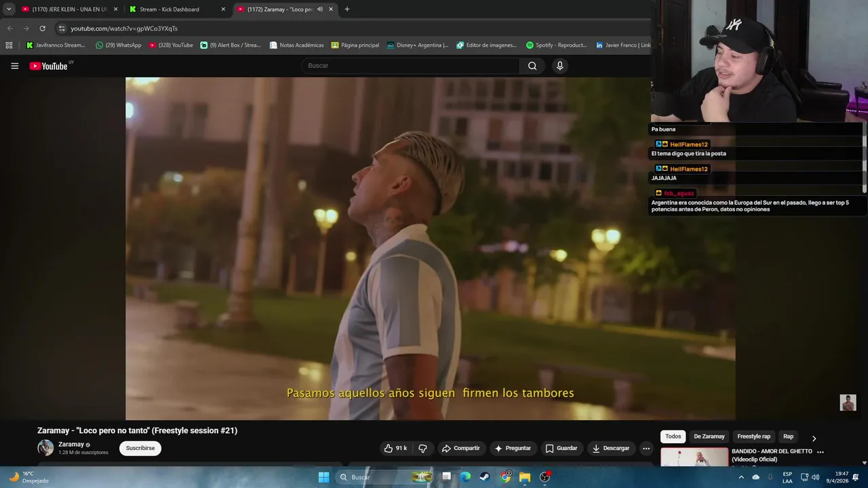Image resolution: width=868 pixels, height=488 pixels.
Task: Select the Zaramay video tab
Action: [278, 9]
